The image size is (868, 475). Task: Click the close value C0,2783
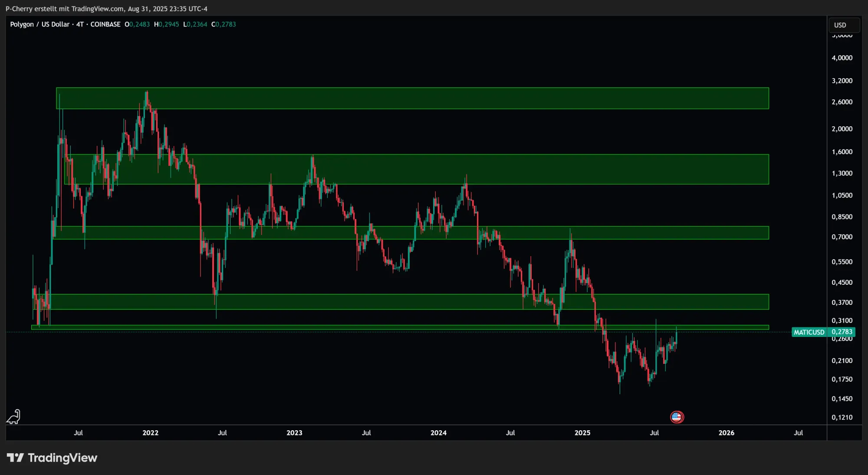click(x=224, y=24)
